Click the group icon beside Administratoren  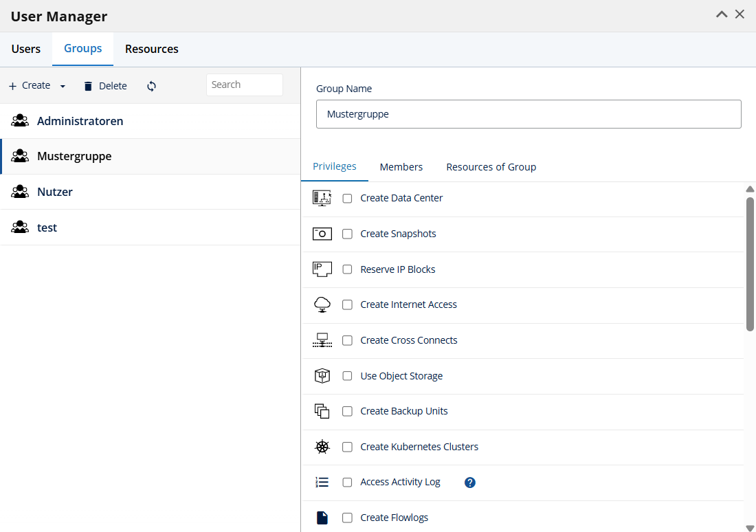(20, 120)
